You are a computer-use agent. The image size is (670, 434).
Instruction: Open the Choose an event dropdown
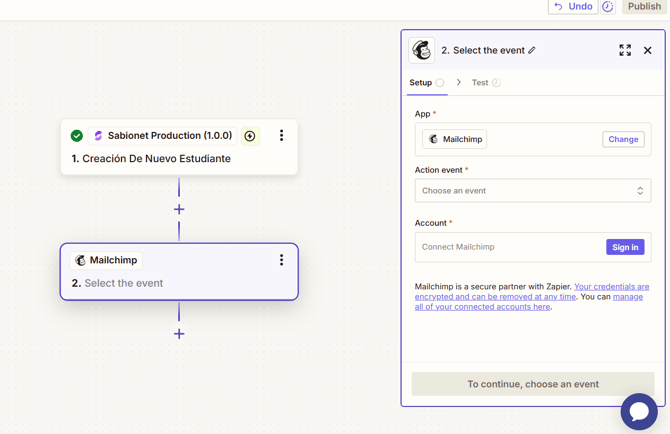[x=533, y=191]
